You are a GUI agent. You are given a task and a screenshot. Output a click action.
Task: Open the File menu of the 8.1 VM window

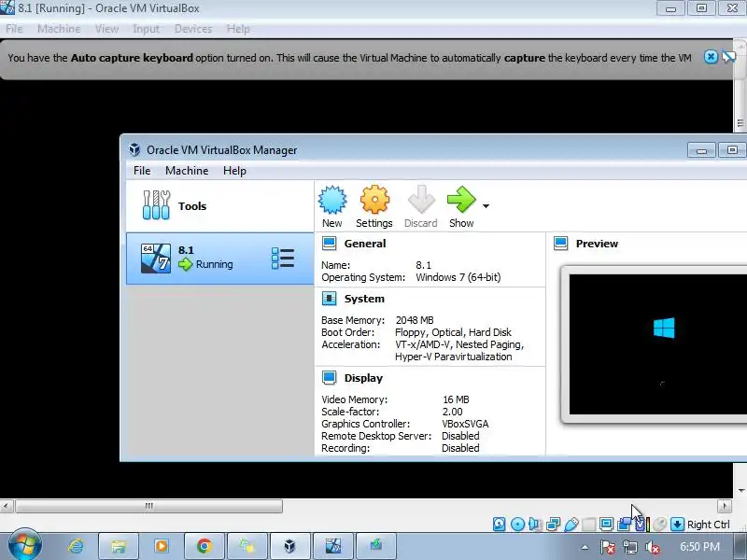click(14, 29)
